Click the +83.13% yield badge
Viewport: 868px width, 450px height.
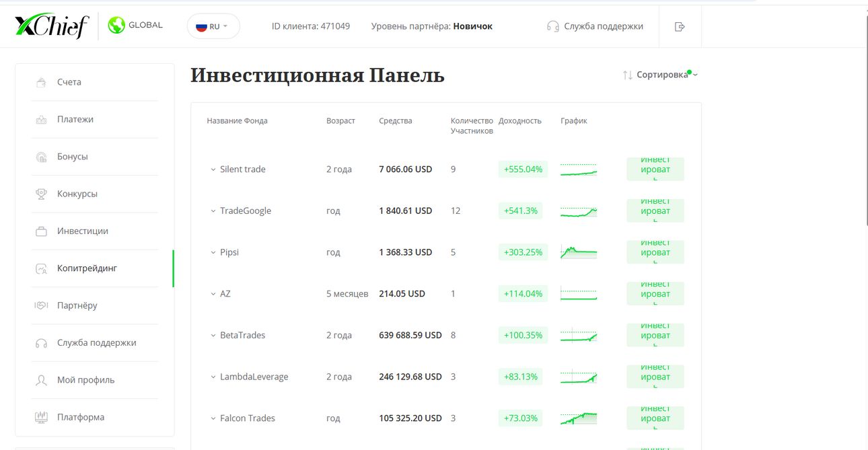point(521,377)
